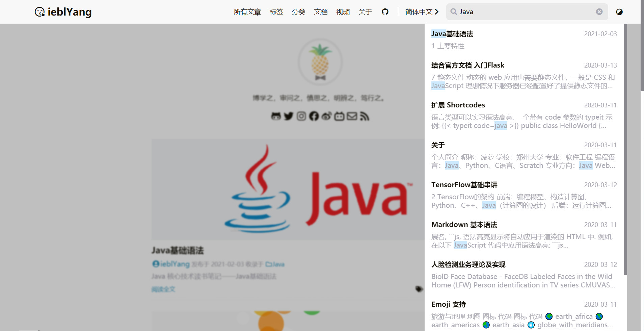Image resolution: width=644 pixels, height=331 pixels.
Task: Click the email envelope icon
Action: pos(352,116)
